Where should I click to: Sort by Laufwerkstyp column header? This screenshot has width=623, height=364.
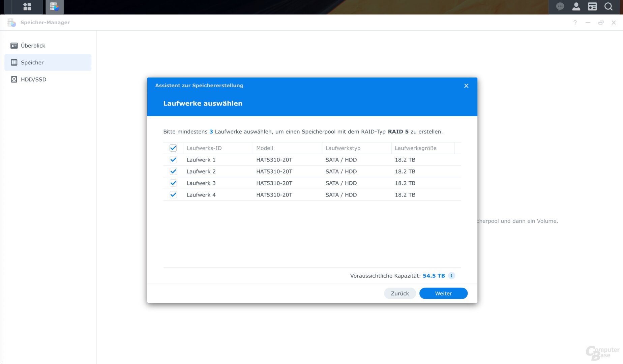357,148
